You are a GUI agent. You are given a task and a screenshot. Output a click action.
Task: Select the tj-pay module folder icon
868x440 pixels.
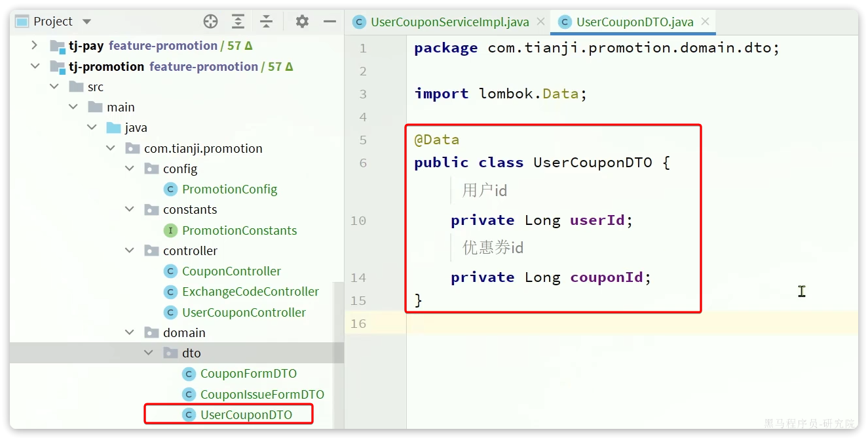click(x=57, y=46)
